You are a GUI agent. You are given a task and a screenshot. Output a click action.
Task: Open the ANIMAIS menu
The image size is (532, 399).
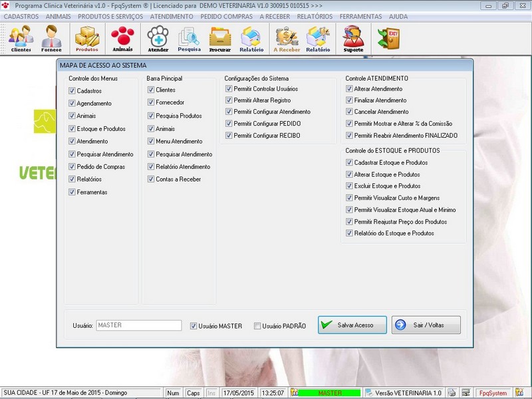coord(59,16)
